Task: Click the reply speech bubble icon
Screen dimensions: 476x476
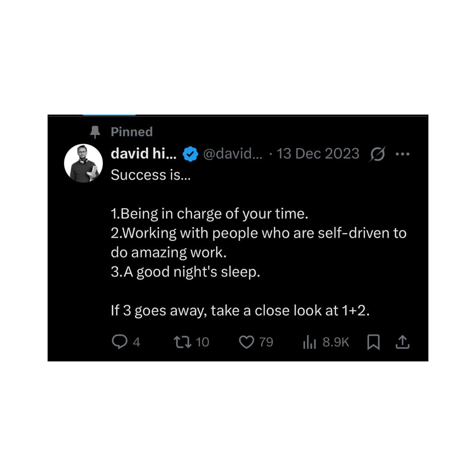Action: [119, 342]
